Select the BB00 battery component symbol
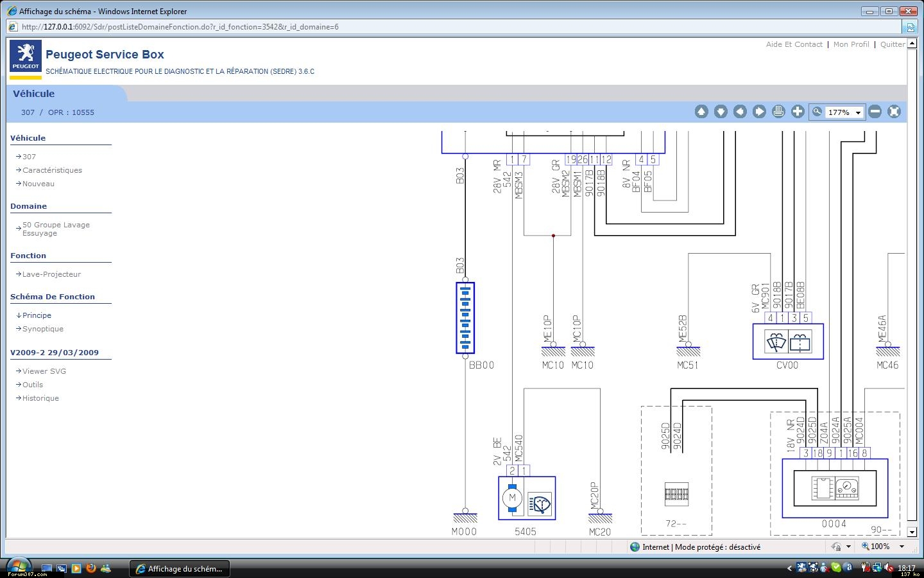The height and width of the screenshot is (578, 924). [x=465, y=318]
